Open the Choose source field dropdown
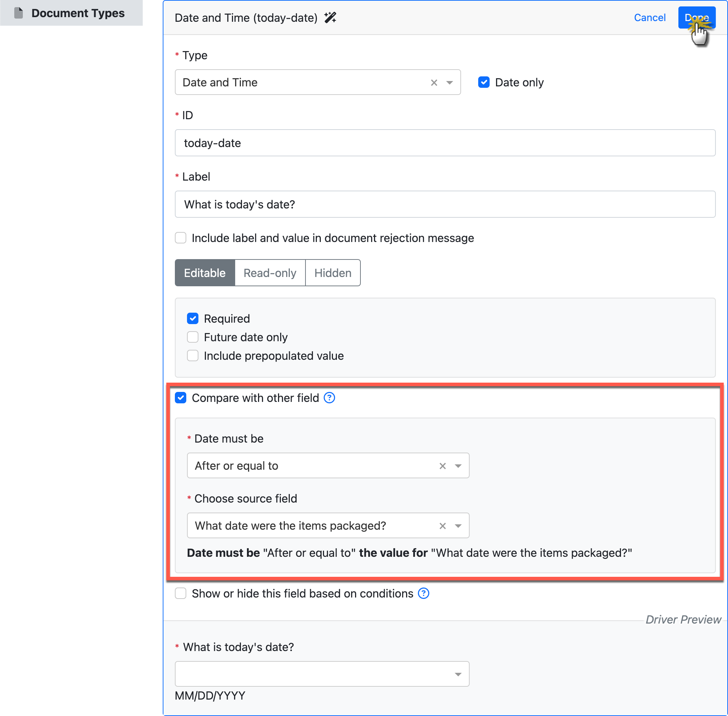 point(458,526)
